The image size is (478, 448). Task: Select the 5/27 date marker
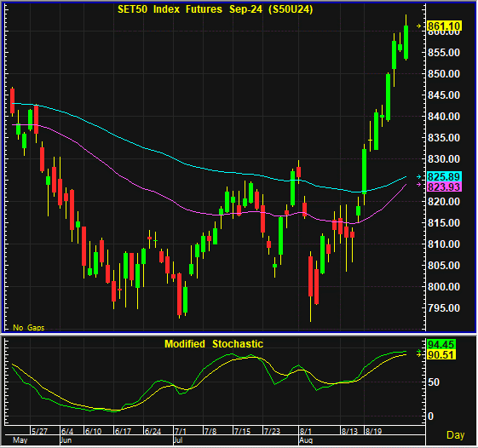(39, 431)
